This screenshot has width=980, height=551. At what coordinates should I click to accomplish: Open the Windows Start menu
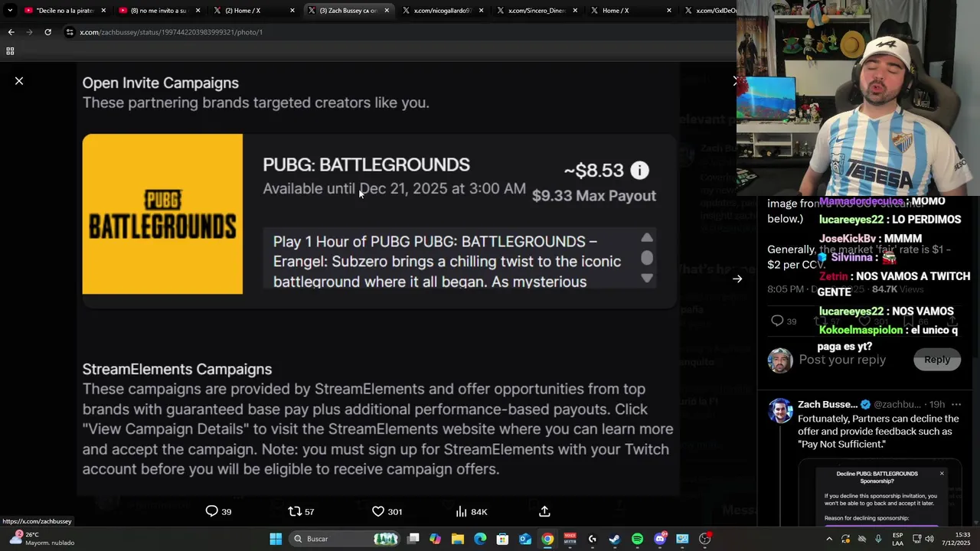pos(276,539)
